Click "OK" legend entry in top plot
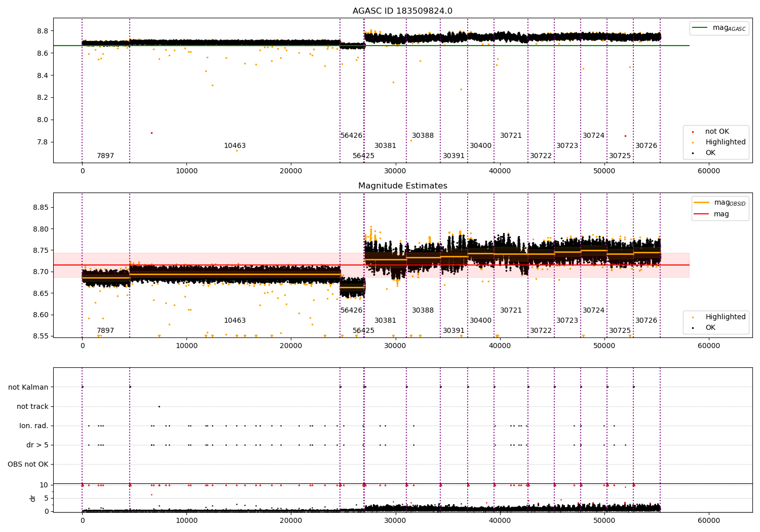The image size is (760, 532). tap(710, 153)
